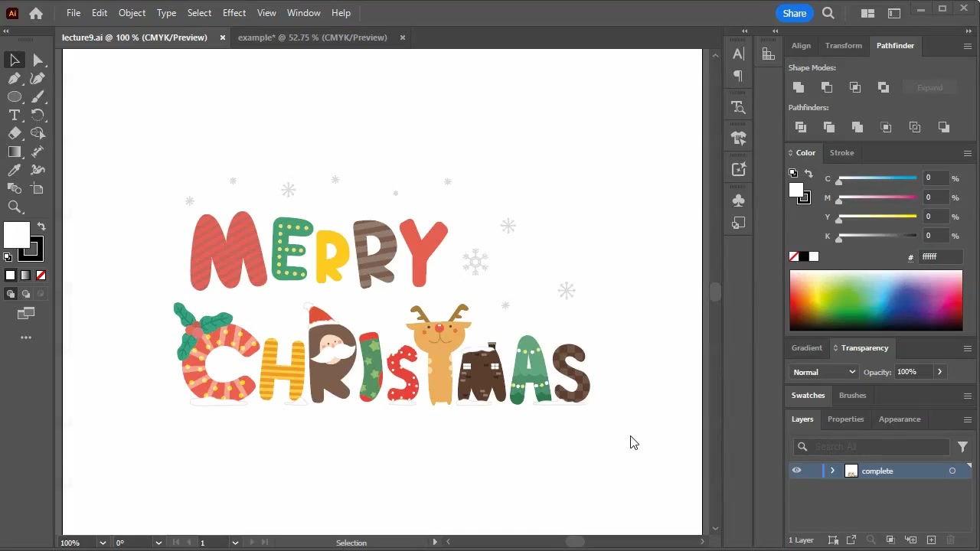The width and height of the screenshot is (980, 551).
Task: Set fill to None swatch
Action: [794, 257]
